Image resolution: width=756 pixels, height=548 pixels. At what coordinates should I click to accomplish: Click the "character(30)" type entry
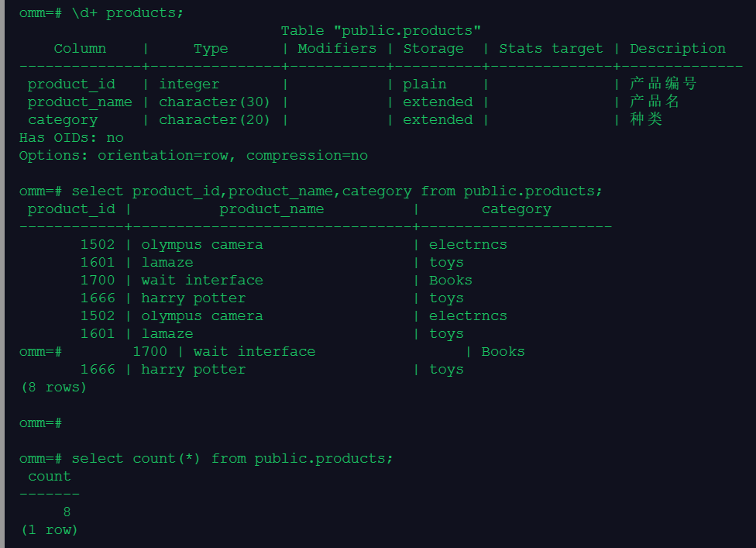tap(215, 102)
